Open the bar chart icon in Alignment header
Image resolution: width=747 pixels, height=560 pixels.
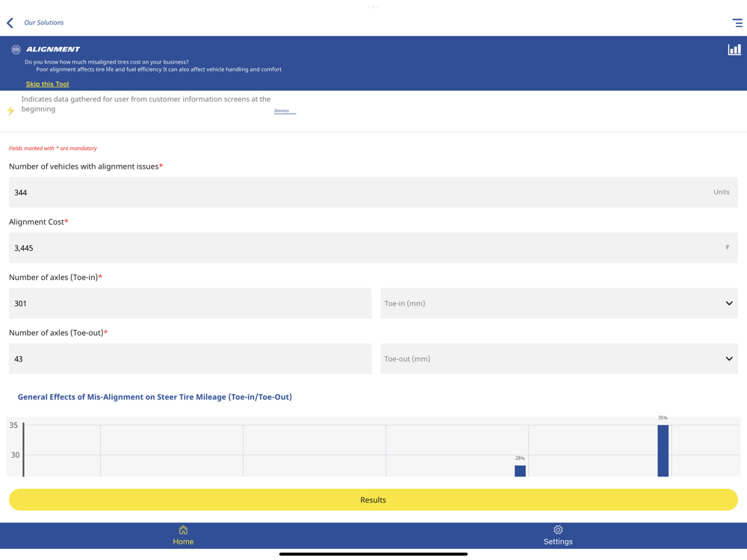pyautogui.click(x=734, y=49)
